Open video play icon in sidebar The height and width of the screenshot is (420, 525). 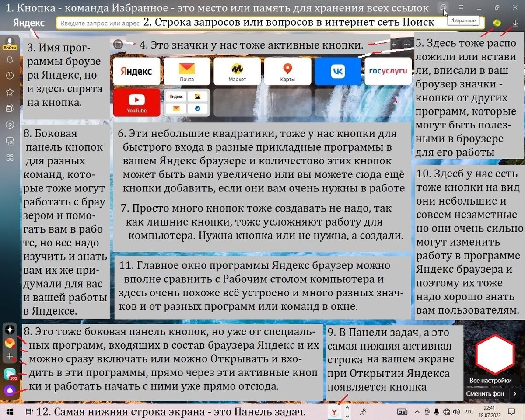[x=10, y=125]
